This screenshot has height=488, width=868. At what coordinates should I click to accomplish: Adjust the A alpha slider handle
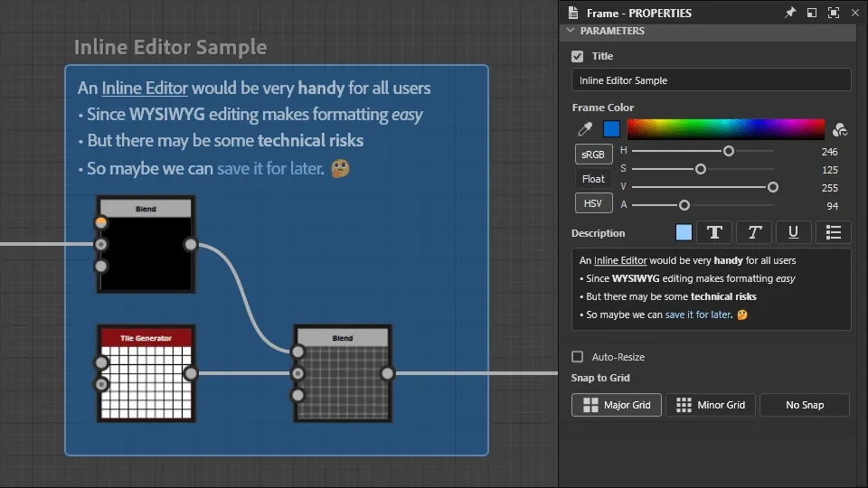[684, 205]
